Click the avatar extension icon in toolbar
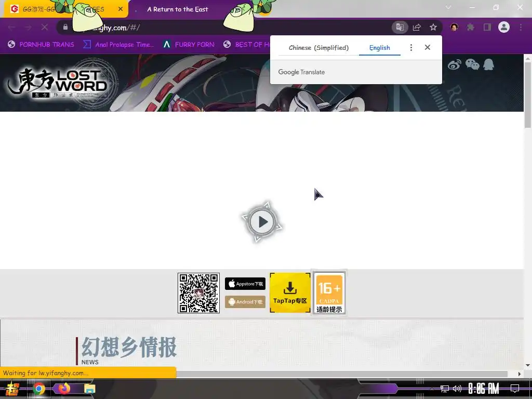 [454, 27]
